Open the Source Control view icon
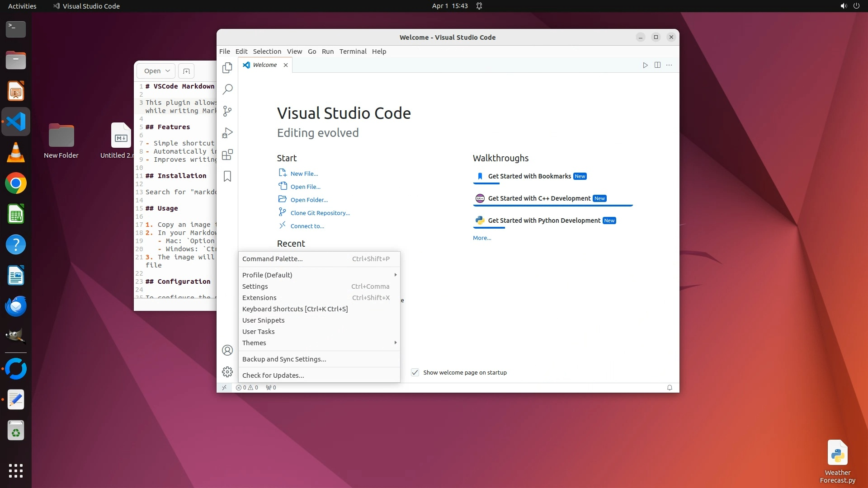 [x=227, y=111]
